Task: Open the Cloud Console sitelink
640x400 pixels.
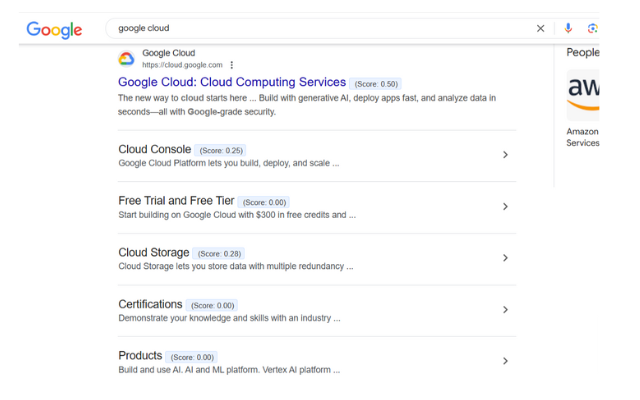Action: (155, 149)
